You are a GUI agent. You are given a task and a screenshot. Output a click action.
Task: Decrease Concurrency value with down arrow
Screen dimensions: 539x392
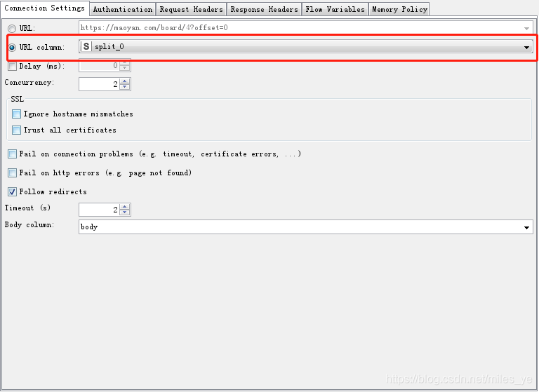[x=125, y=86]
